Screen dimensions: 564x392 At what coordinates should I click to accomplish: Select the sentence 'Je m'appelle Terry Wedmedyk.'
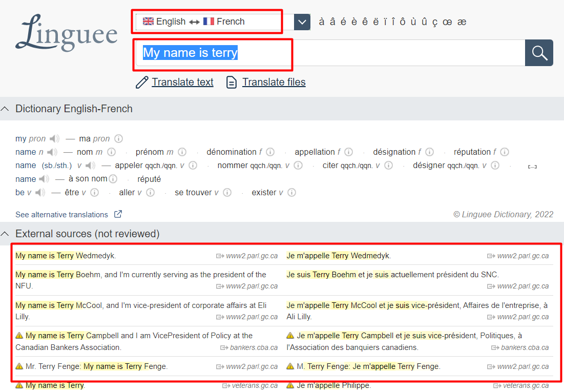339,256
